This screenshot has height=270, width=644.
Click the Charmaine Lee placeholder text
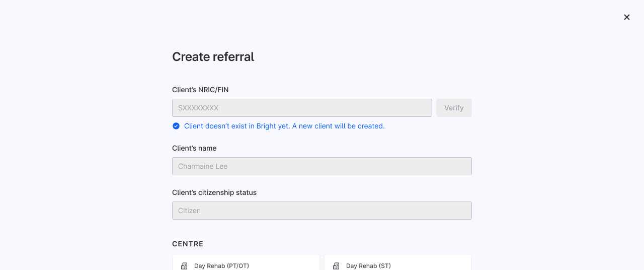(x=203, y=166)
